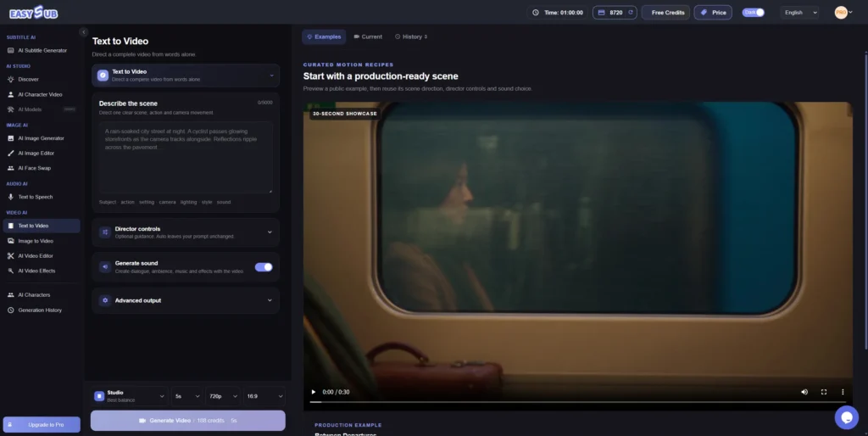Select AI Face Swap tool

[42, 169]
